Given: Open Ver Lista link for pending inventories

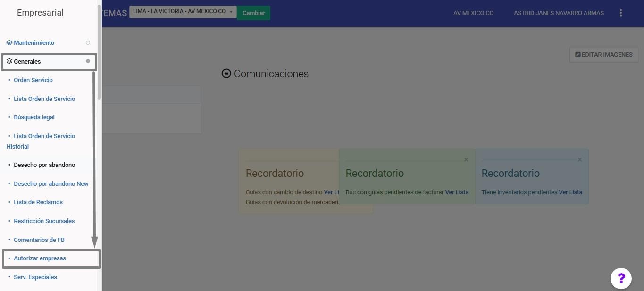Looking at the screenshot, I should pyautogui.click(x=570, y=192).
